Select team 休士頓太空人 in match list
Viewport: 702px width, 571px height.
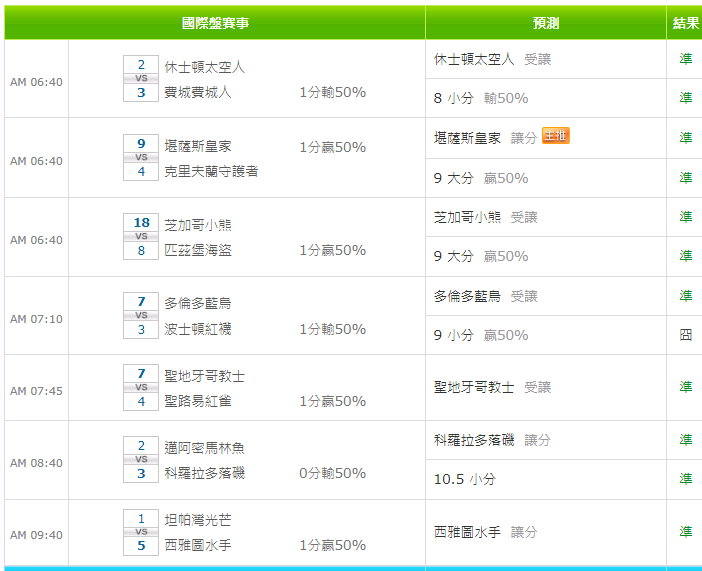tap(204, 67)
